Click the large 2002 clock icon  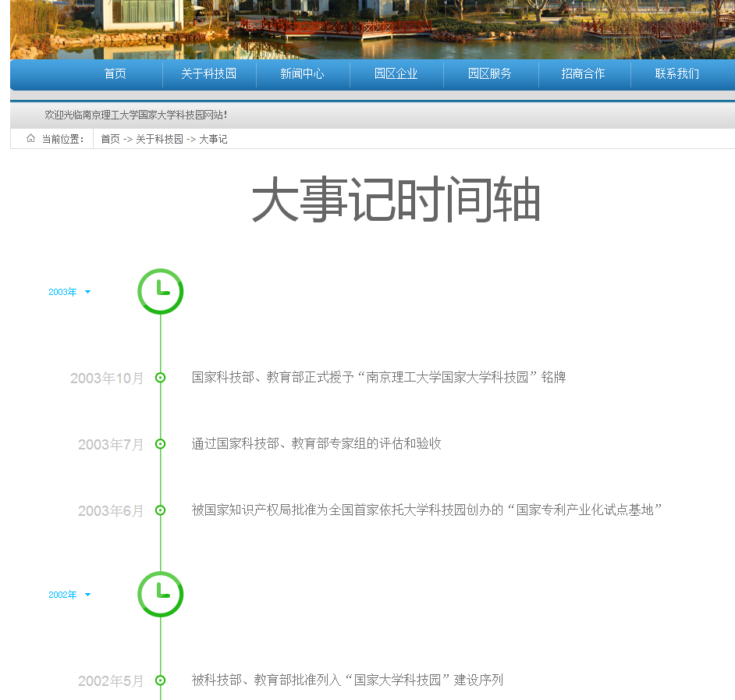(x=161, y=595)
